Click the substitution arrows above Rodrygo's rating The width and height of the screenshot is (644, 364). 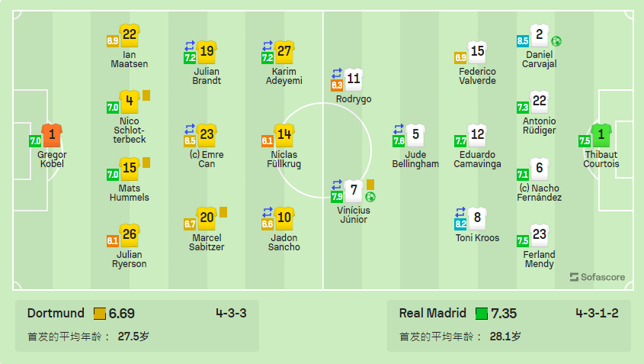click(x=337, y=73)
